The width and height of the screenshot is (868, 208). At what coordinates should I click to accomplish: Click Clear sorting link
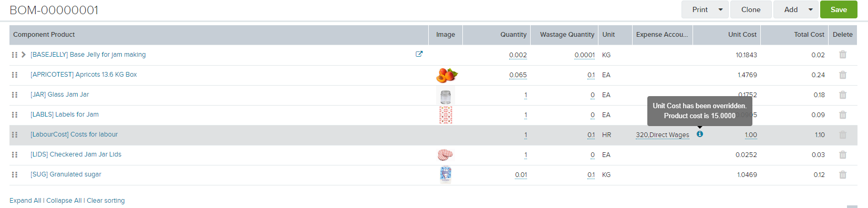click(x=106, y=201)
